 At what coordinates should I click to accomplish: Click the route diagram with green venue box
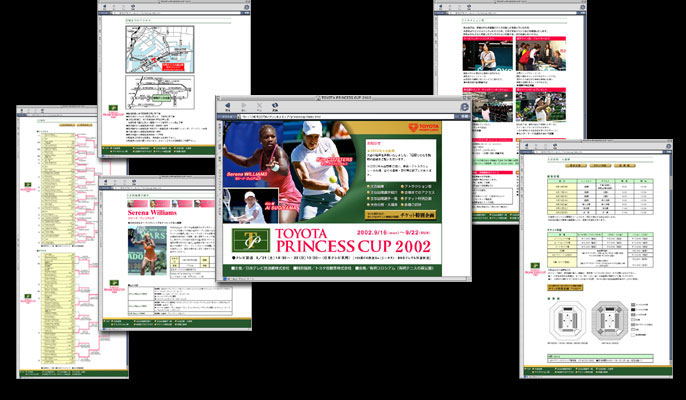[x=160, y=92]
